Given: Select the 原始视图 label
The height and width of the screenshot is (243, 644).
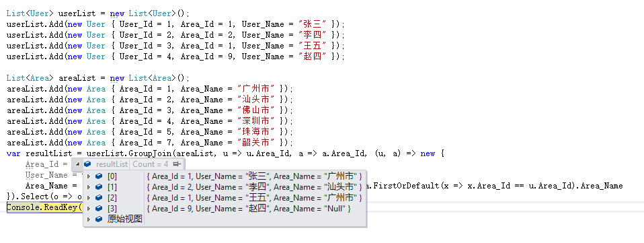Looking at the screenshot, I should coord(125,219).
